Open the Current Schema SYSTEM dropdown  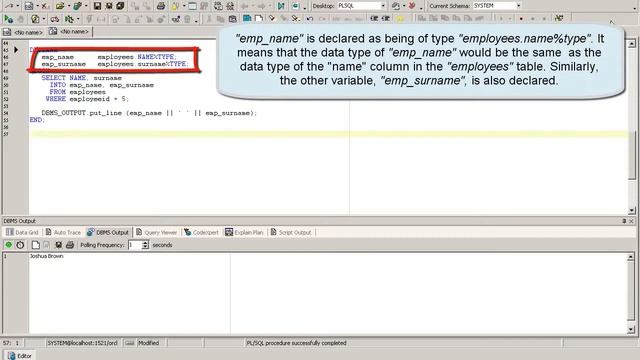(518, 6)
